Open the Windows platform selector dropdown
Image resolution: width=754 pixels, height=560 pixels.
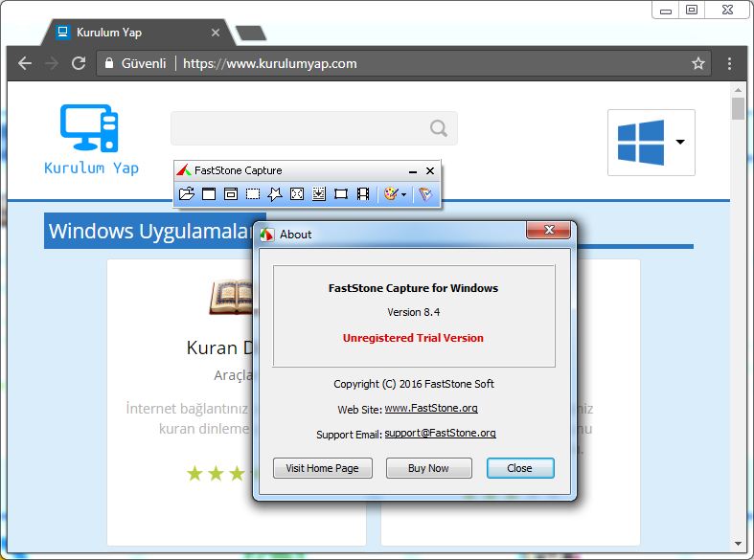[651, 143]
